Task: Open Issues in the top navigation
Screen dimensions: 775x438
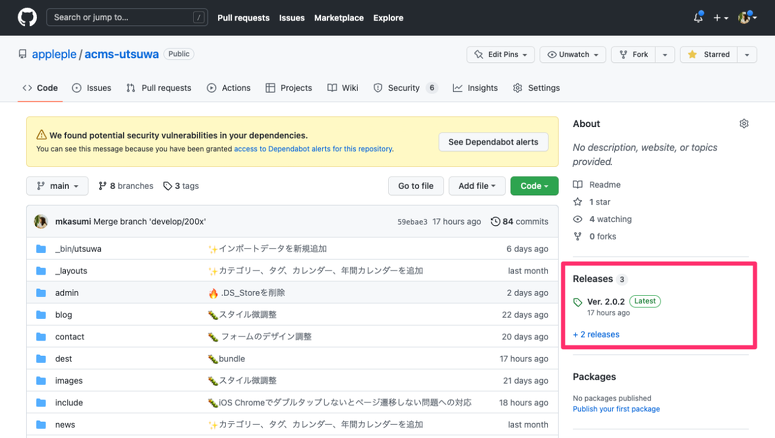Action: click(x=292, y=18)
